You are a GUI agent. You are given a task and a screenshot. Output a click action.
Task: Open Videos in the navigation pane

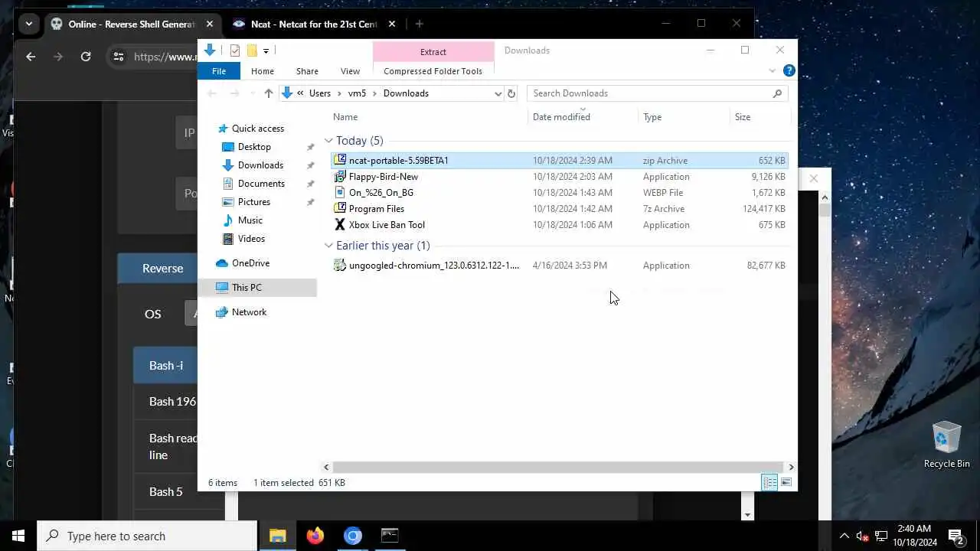coord(251,239)
